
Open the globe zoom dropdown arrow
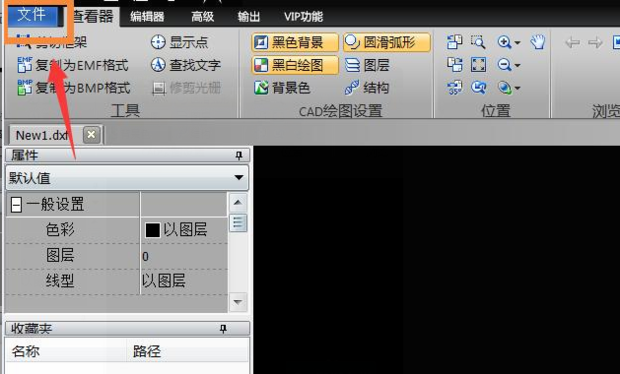[x=518, y=88]
